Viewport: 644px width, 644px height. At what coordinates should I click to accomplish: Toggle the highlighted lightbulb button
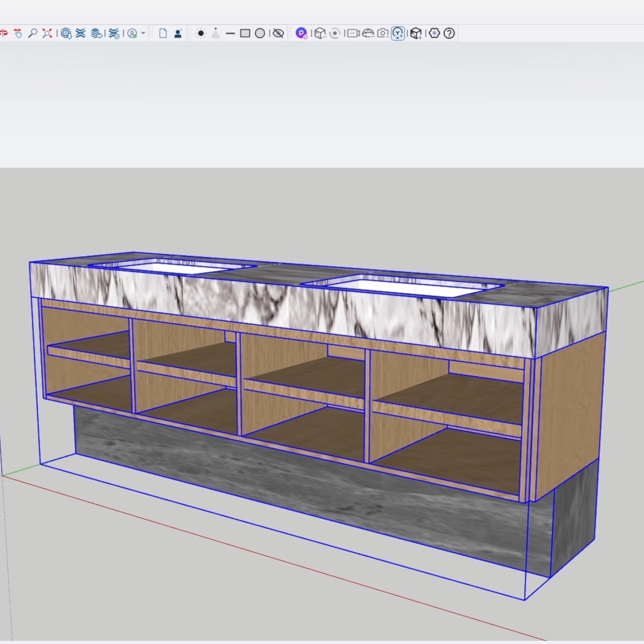tap(398, 33)
